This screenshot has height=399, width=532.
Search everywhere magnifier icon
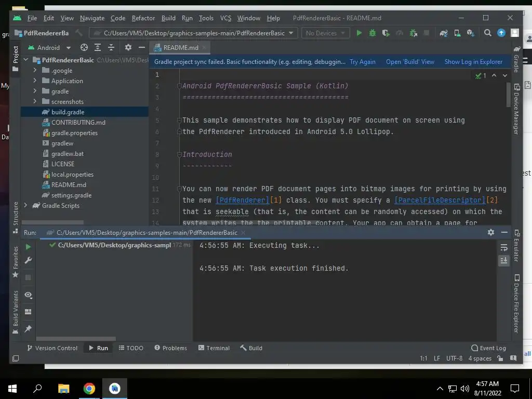click(x=487, y=33)
